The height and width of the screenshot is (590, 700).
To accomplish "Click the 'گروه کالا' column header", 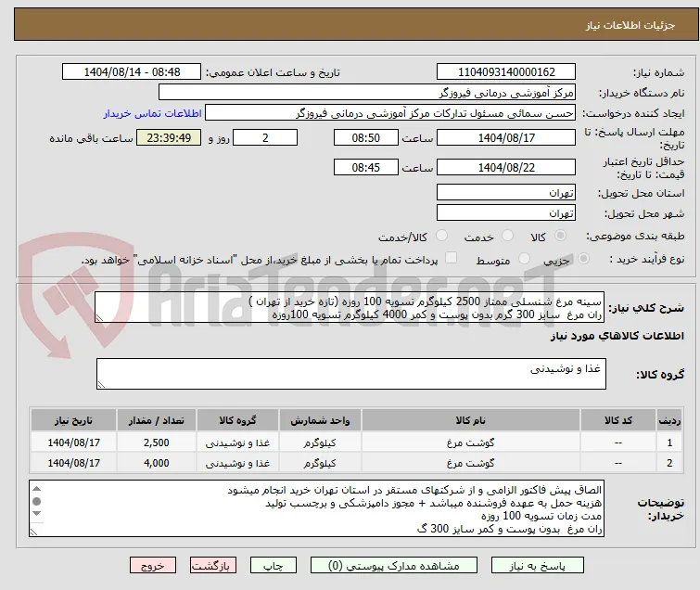I will pos(237,420).
